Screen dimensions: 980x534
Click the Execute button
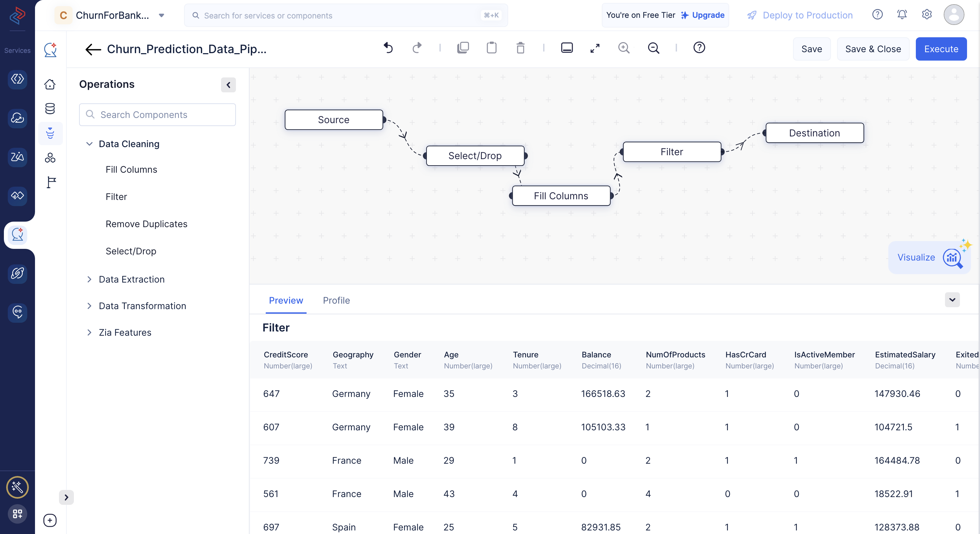coord(941,48)
